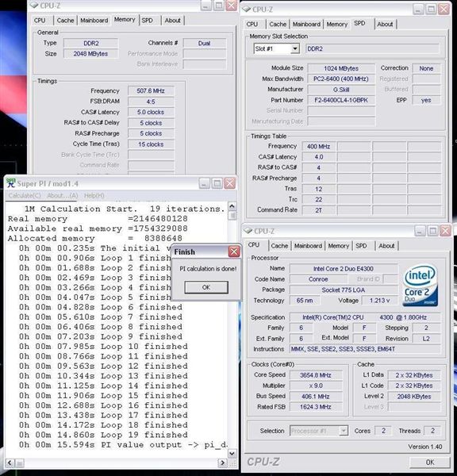Click Super PI horizontal scroll left arrow

[10, 463]
